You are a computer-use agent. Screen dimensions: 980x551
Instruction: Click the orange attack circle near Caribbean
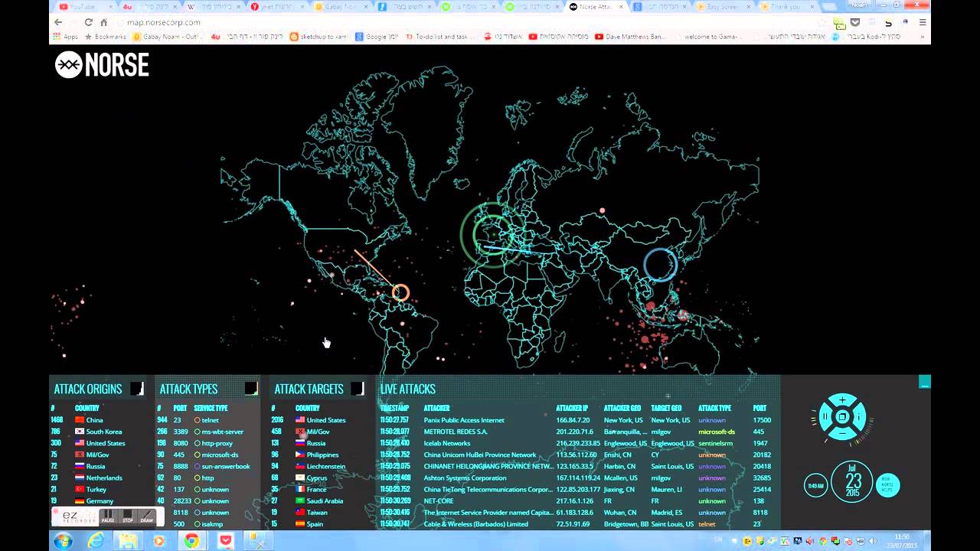pos(400,292)
